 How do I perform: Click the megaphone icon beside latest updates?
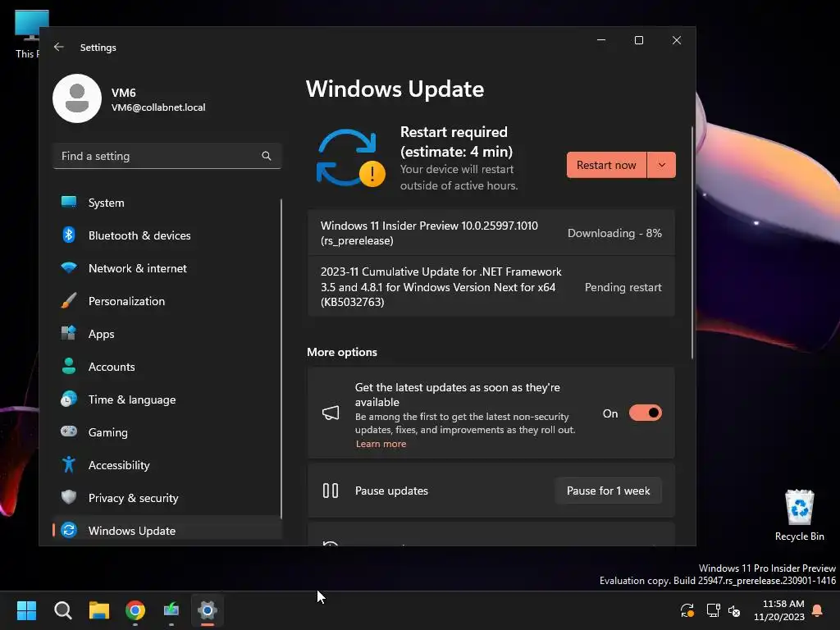(x=331, y=413)
